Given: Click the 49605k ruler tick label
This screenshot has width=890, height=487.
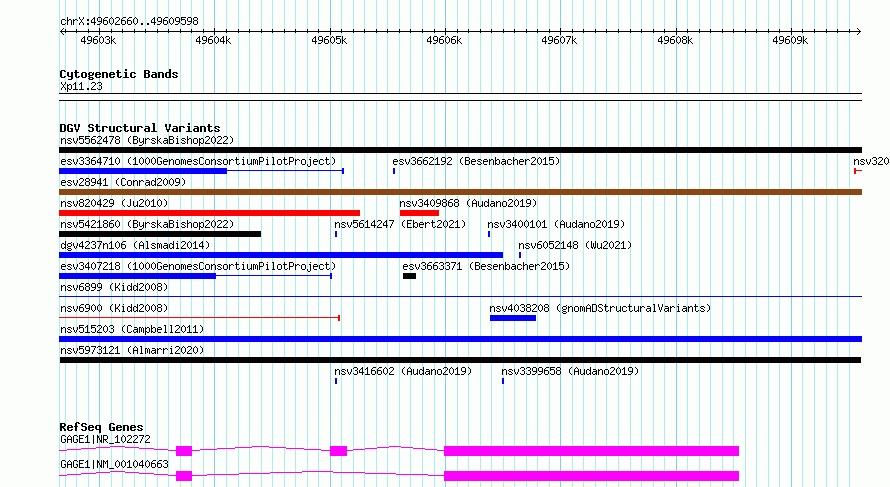Looking at the screenshot, I should (x=329, y=40).
